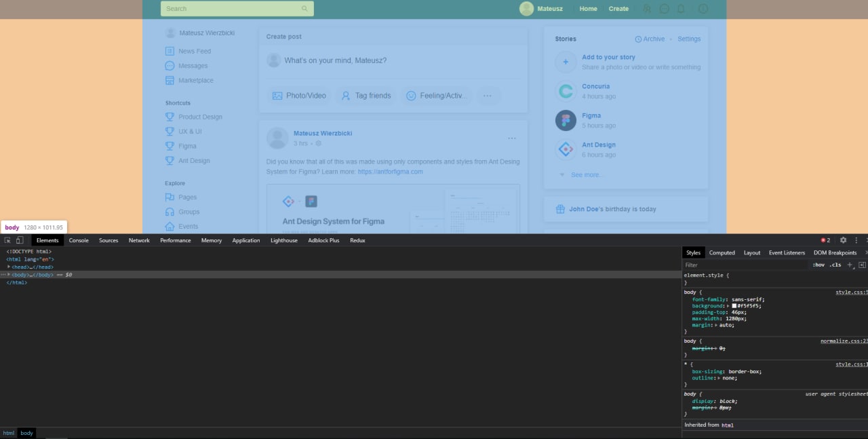Open the messages bubble icon in header
Screen dimensions: 868x439
(665, 9)
